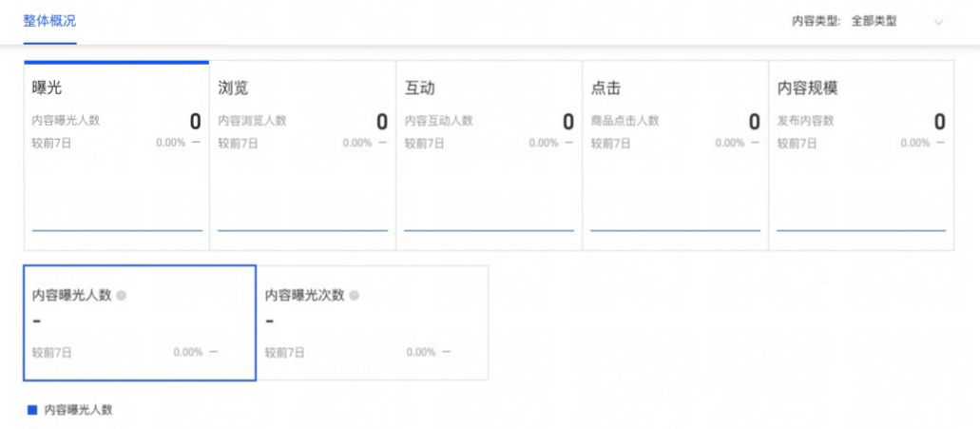Image resolution: width=980 pixels, height=429 pixels.
Task: Click 内容曝光人数 text in 曝光 card
Action: click(x=66, y=121)
